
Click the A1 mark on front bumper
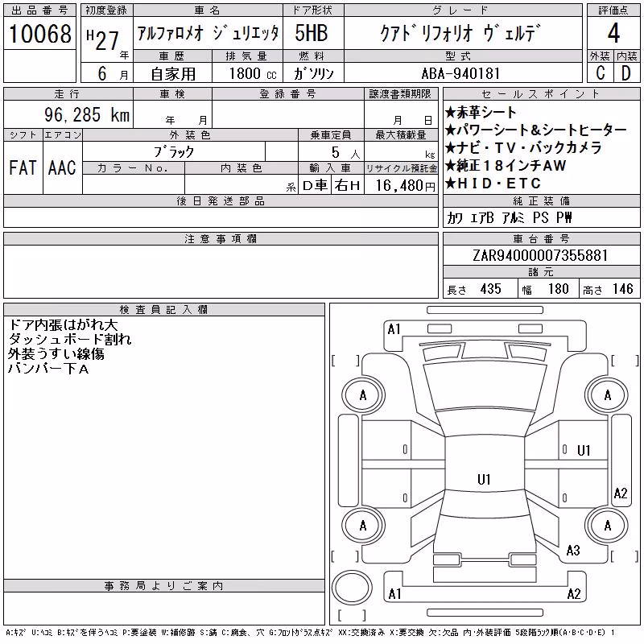coord(394,329)
